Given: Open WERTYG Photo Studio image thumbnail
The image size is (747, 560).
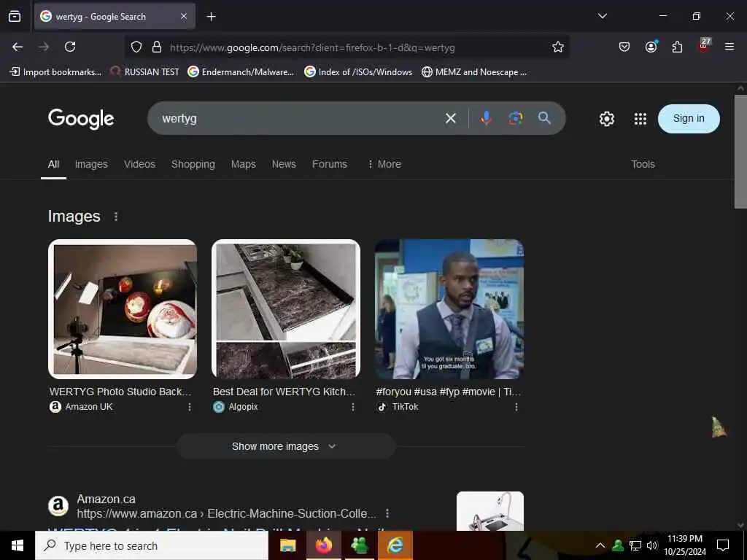Looking at the screenshot, I should [123, 309].
